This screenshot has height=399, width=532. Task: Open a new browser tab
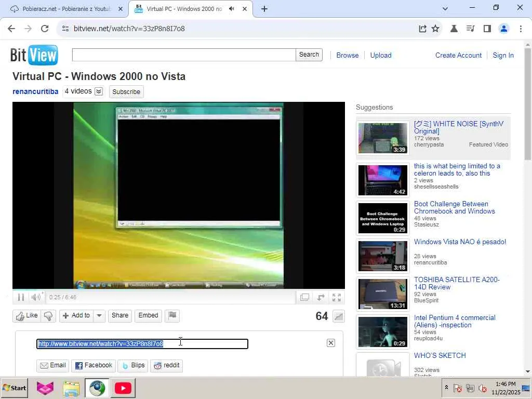[264, 9]
